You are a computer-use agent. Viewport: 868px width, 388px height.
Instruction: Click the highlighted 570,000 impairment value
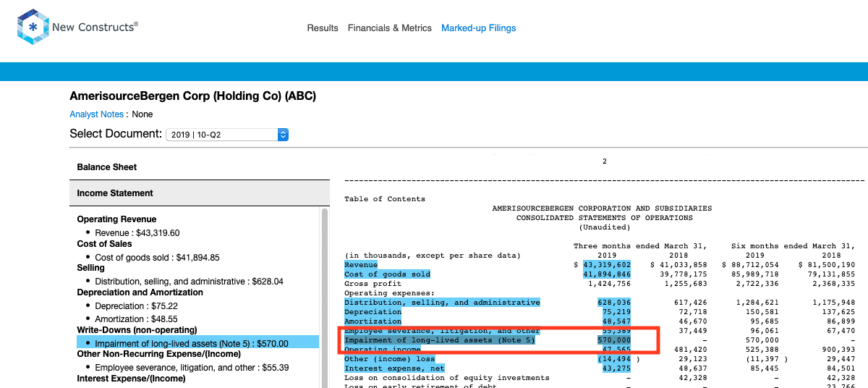pyautogui.click(x=614, y=340)
